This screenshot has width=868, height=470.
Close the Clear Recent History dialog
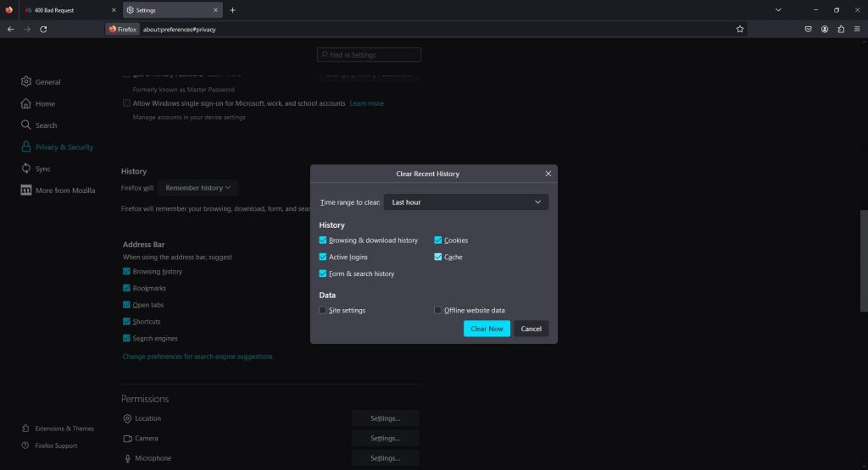(548, 174)
